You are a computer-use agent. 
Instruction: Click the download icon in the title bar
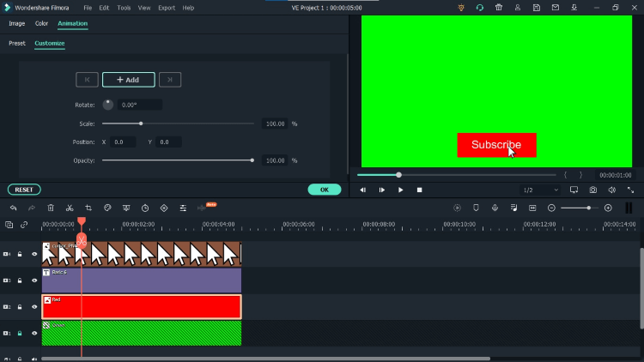(x=574, y=8)
